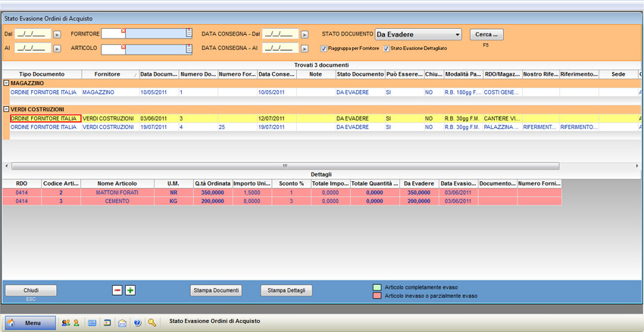This screenshot has width=644, height=332.
Task: Collapse the MAGAZZINO group
Action: click(7, 83)
